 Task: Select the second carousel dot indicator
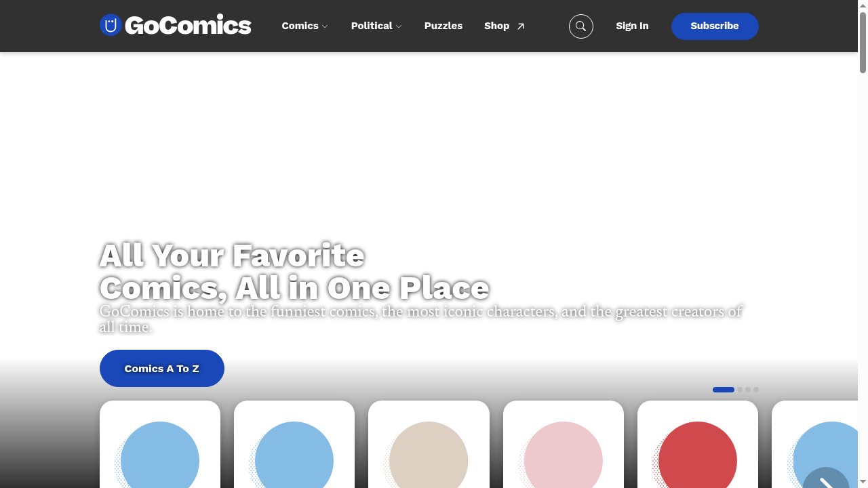pyautogui.click(x=739, y=390)
